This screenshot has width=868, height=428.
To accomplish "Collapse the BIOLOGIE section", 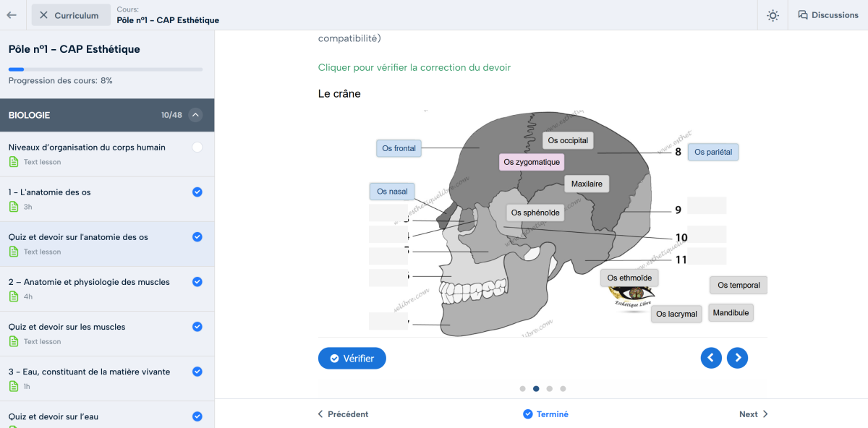I will pos(195,115).
